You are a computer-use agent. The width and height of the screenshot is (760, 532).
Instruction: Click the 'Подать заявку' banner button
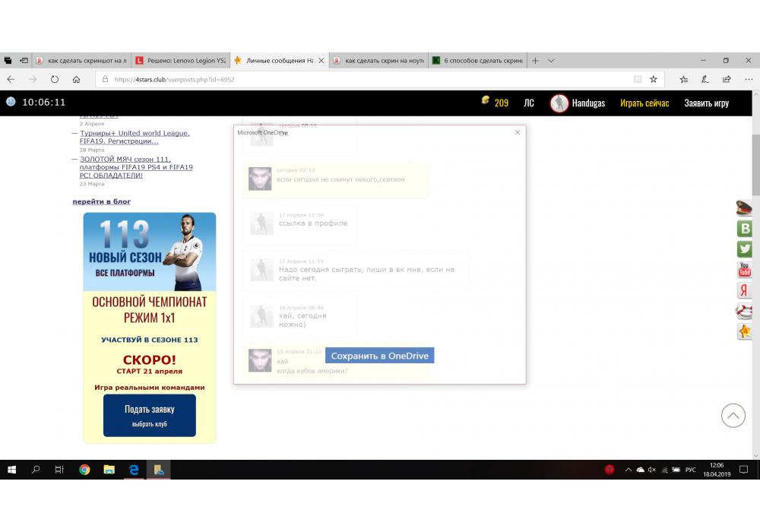[x=149, y=414]
